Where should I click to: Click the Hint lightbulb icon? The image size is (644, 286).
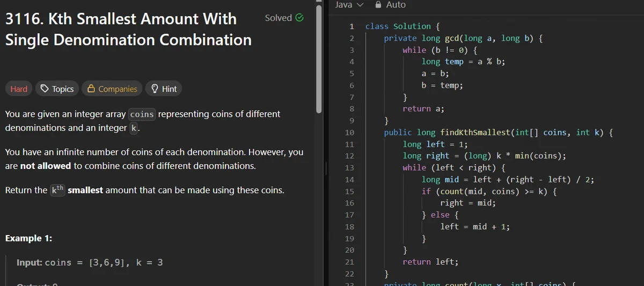coord(155,89)
